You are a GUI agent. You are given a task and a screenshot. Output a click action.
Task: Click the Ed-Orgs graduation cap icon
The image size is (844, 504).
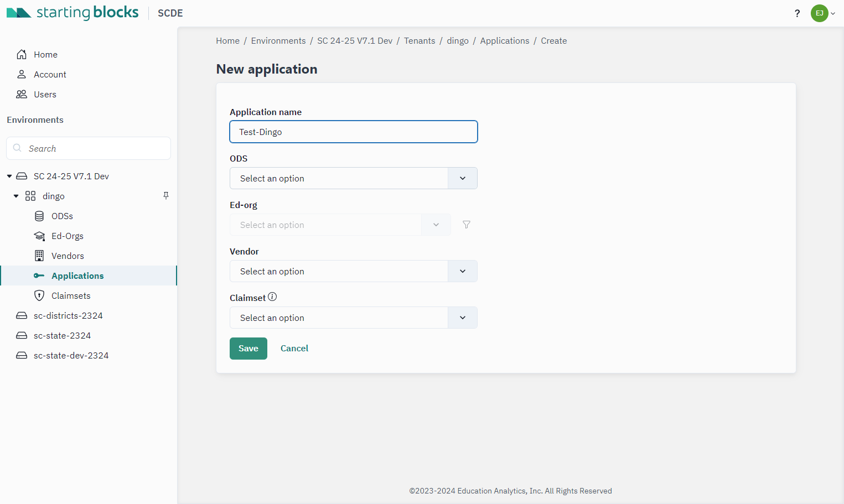(x=39, y=236)
